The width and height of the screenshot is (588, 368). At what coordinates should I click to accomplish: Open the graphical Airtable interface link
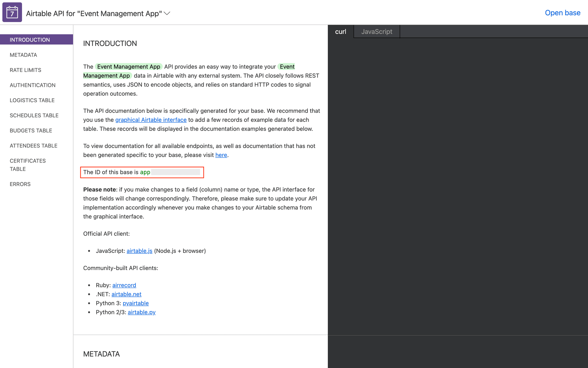[x=151, y=120]
